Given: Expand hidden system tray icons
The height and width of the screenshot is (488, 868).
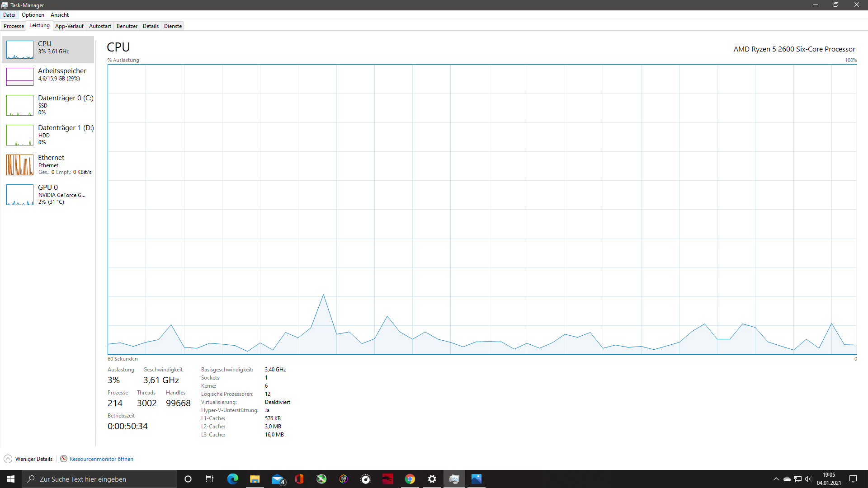Looking at the screenshot, I should pyautogui.click(x=776, y=479).
